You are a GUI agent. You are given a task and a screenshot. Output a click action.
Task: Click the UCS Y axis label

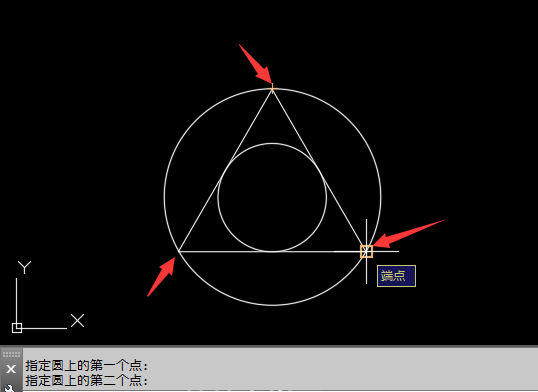pos(24,267)
